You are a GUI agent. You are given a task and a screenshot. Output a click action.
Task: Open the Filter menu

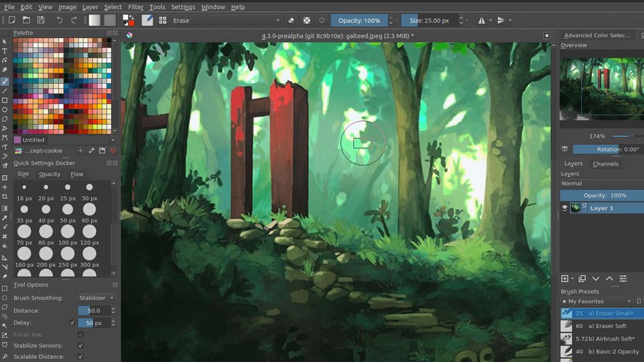tap(135, 7)
